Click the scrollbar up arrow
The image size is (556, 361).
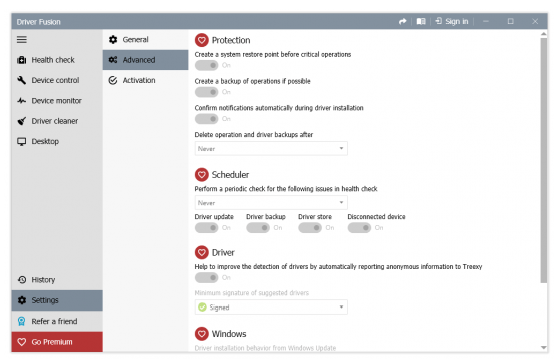[544, 34]
